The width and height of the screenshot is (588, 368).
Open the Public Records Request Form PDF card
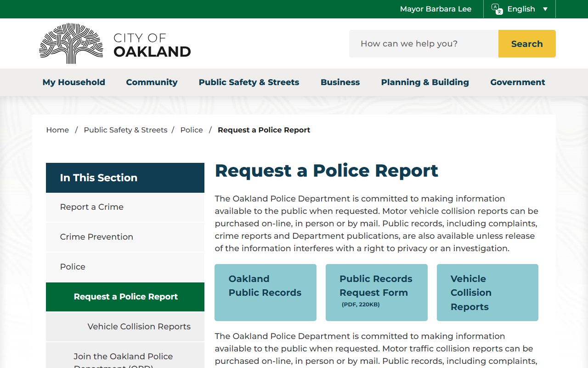click(x=377, y=293)
